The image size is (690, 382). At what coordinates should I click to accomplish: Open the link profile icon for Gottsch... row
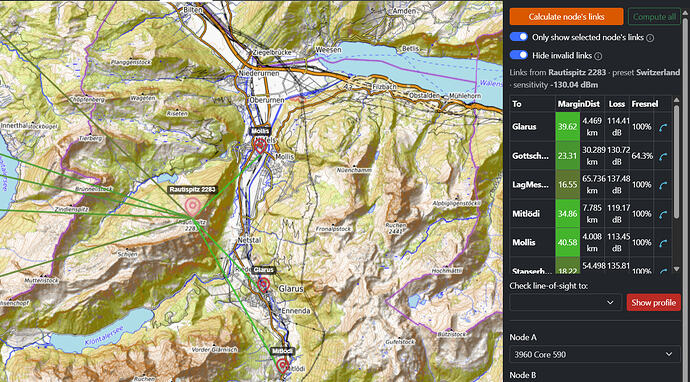(x=663, y=156)
